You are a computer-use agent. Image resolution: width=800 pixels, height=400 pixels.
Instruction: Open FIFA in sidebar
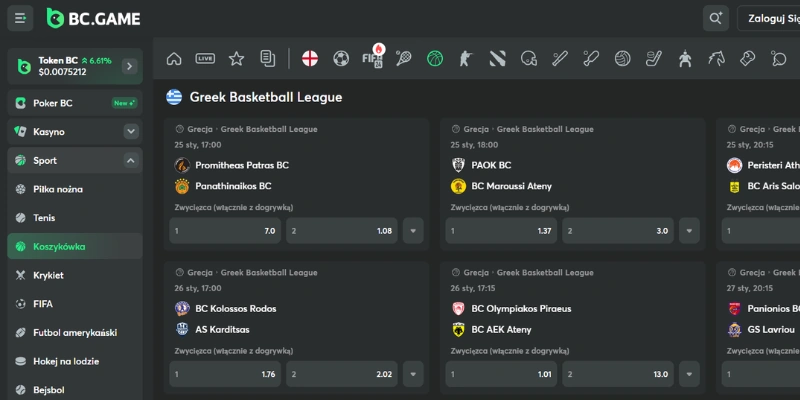75,304
